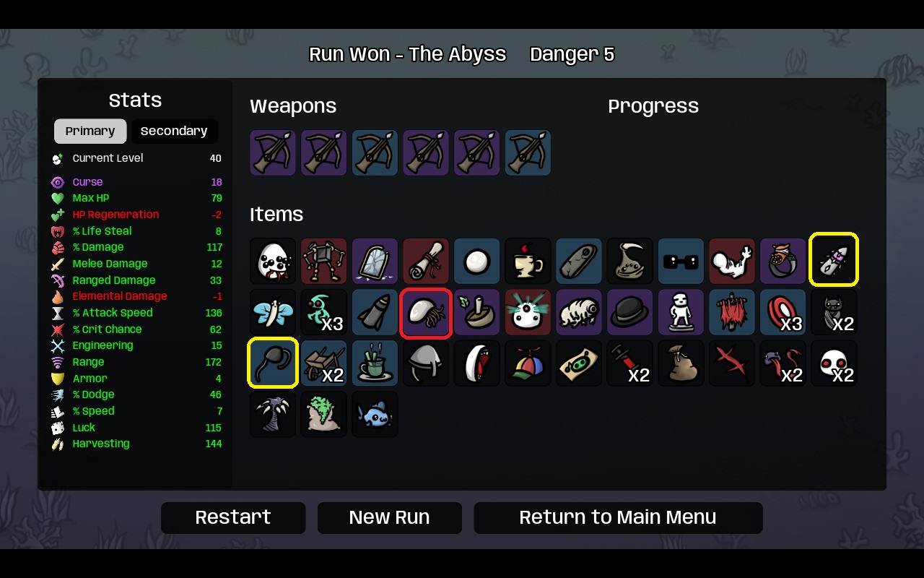The height and width of the screenshot is (578, 924).
Task: Restart the run
Action: coord(233,518)
